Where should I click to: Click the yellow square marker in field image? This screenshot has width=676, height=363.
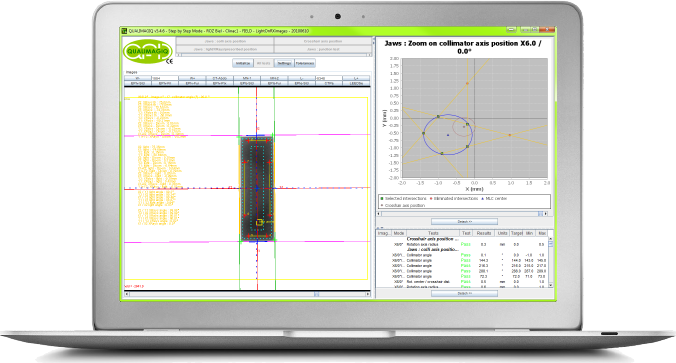click(x=259, y=222)
